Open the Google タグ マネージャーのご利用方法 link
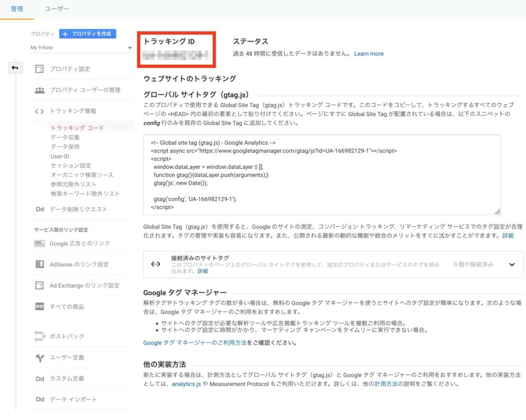 (x=195, y=342)
